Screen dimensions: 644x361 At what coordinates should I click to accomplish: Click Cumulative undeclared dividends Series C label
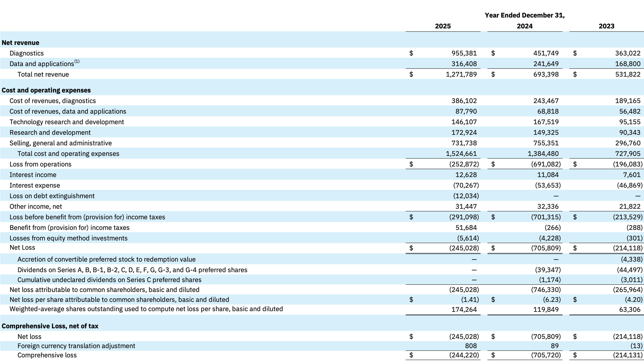pos(109,280)
